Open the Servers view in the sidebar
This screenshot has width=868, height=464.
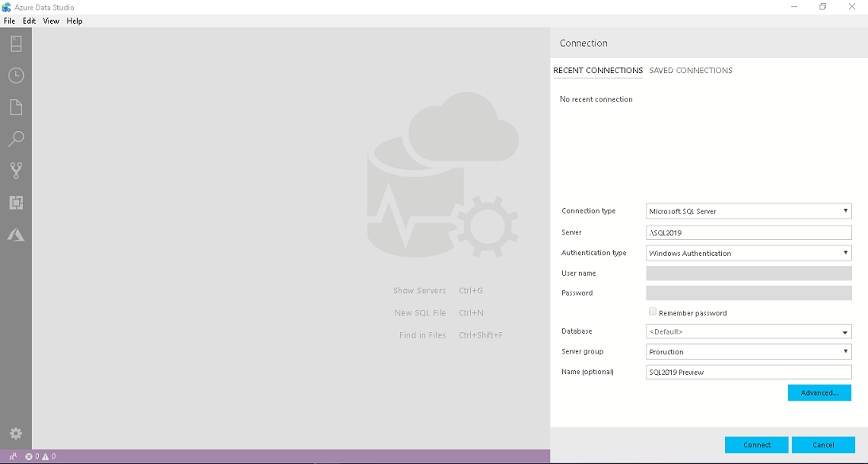click(16, 44)
